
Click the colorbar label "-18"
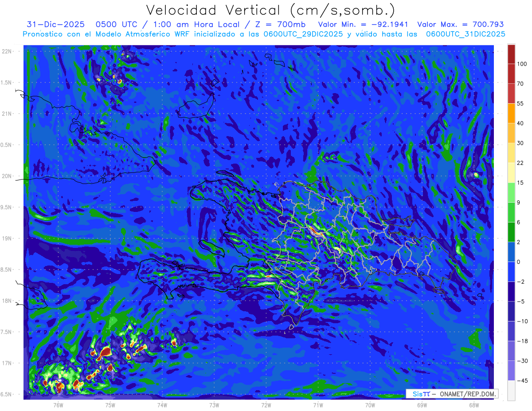[x=522, y=341]
